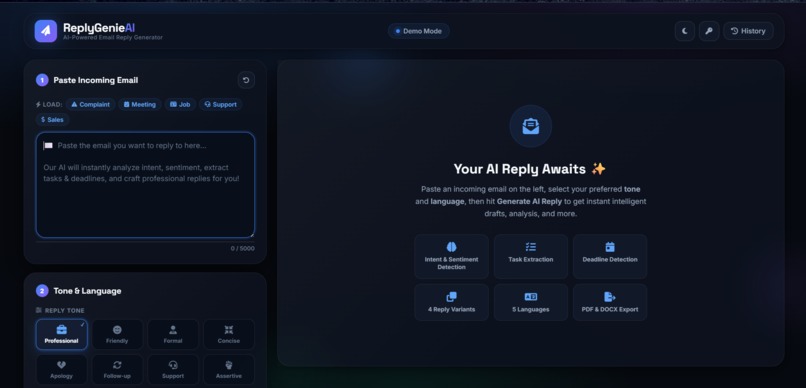Viewport: 806px width, 388px height.
Task: Click the 0 / 5000 character counter
Action: (242, 249)
